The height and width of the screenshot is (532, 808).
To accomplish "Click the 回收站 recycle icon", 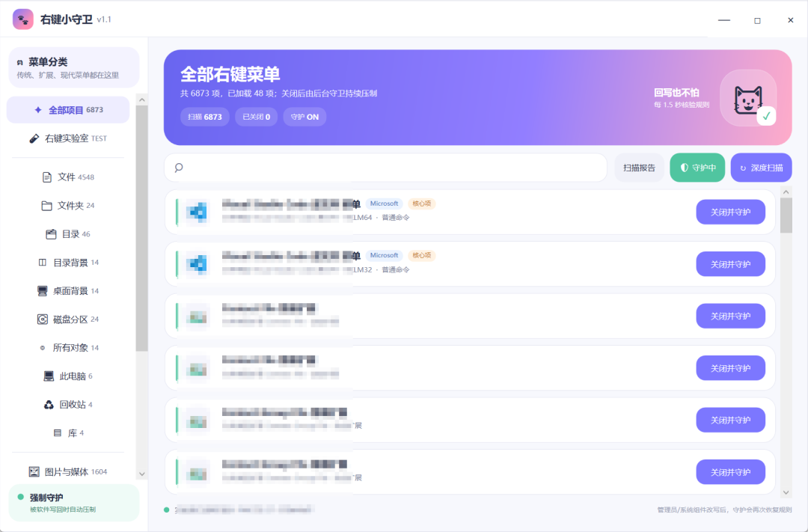I will 49,405.
